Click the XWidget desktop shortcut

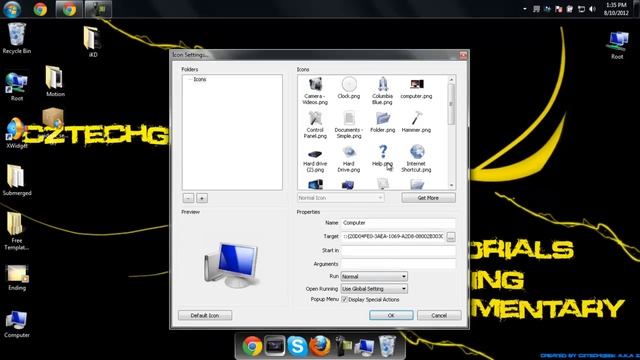(x=16, y=133)
